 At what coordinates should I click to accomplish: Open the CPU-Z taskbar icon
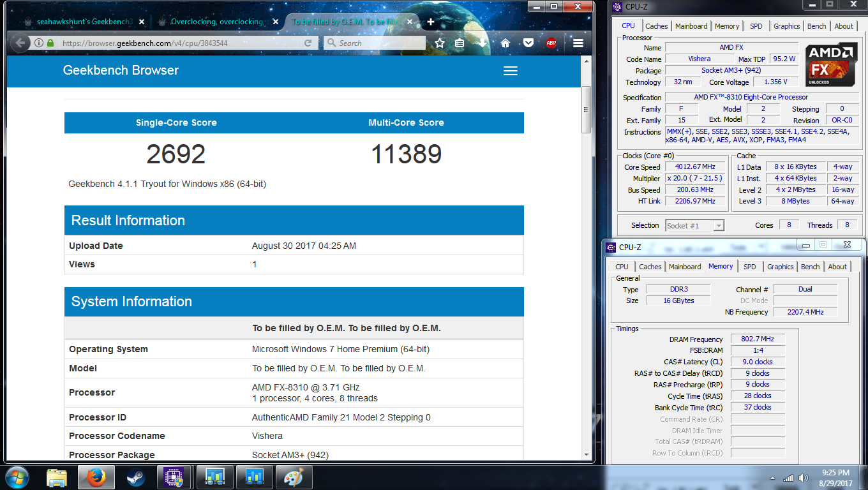[x=172, y=477]
